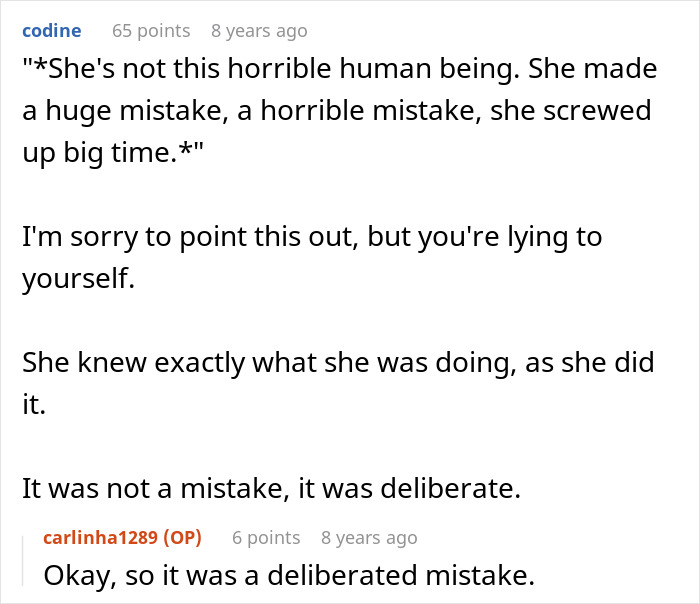The width and height of the screenshot is (700, 604).
Task: Click the word "deliberated" in the OP reply
Action: coord(343,575)
